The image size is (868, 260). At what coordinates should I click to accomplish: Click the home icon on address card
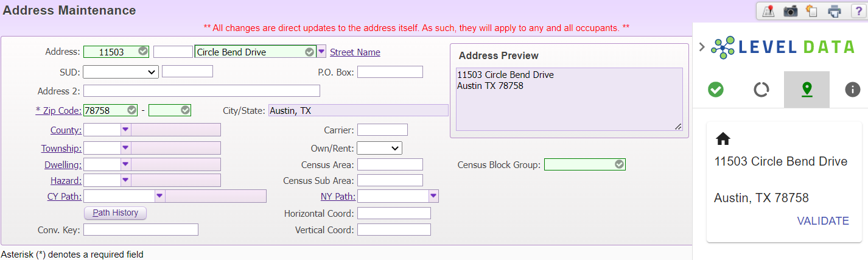tap(723, 139)
